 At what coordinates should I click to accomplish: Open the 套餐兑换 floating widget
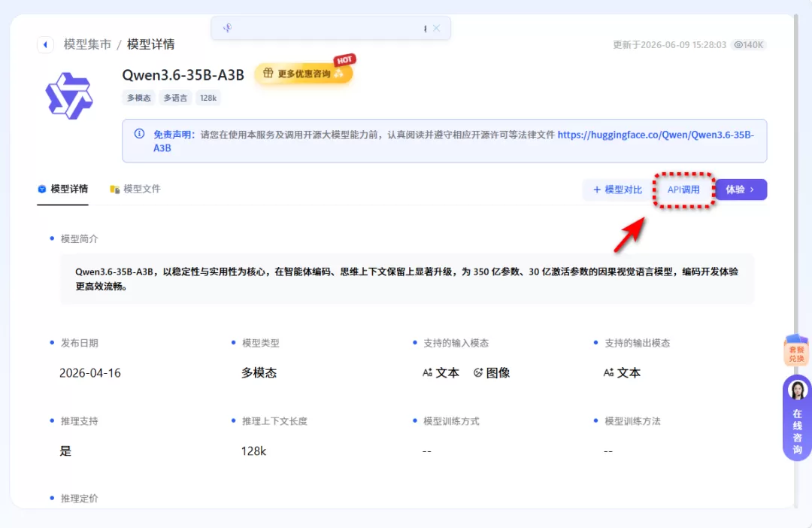point(796,351)
